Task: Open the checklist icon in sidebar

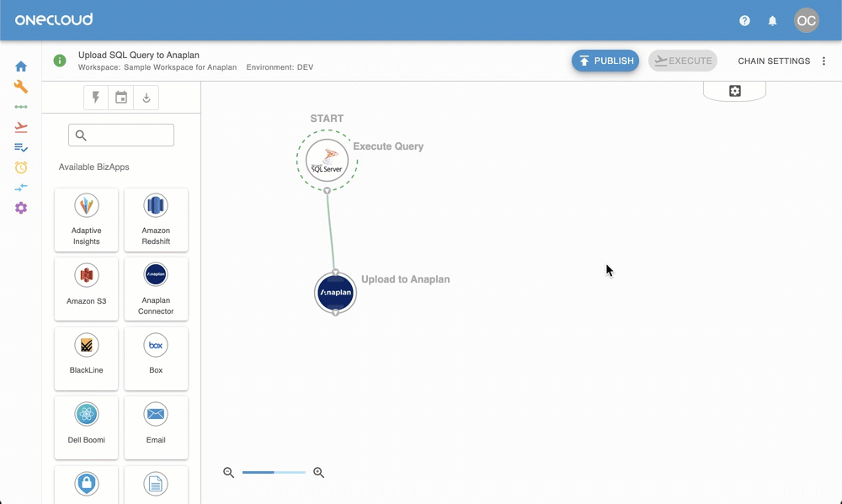Action: (21, 147)
